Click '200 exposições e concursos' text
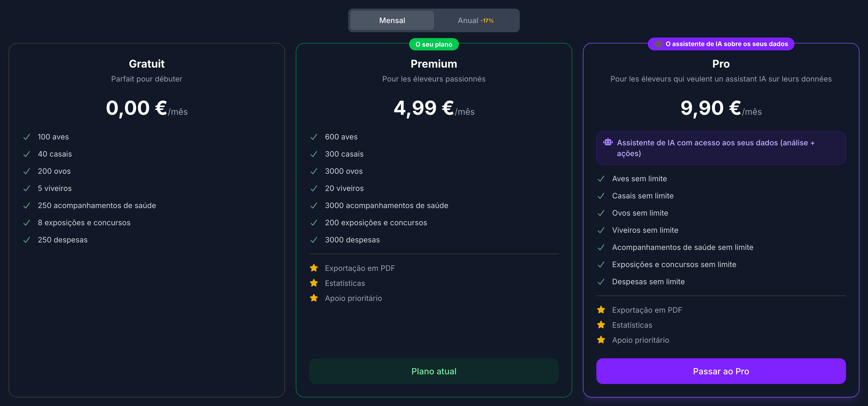 click(376, 223)
